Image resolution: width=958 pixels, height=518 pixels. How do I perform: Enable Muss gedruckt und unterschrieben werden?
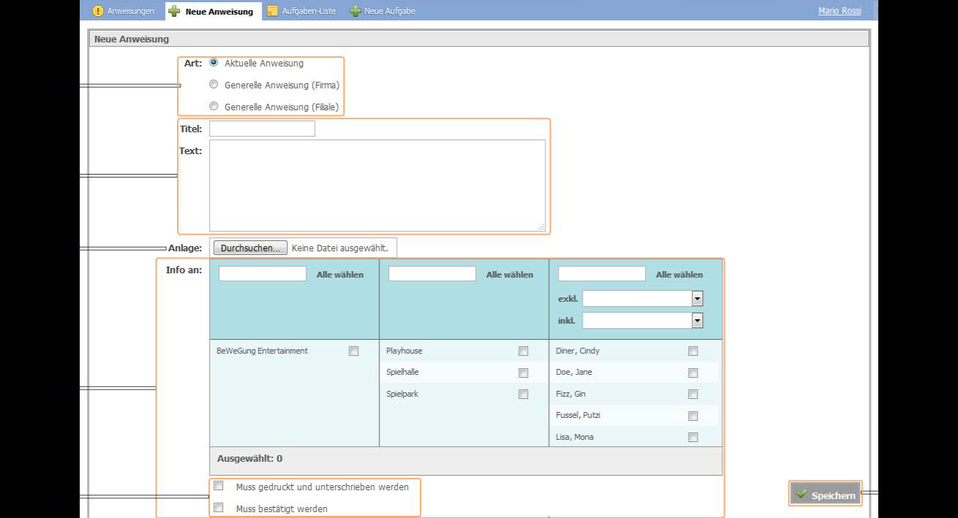pyautogui.click(x=218, y=486)
